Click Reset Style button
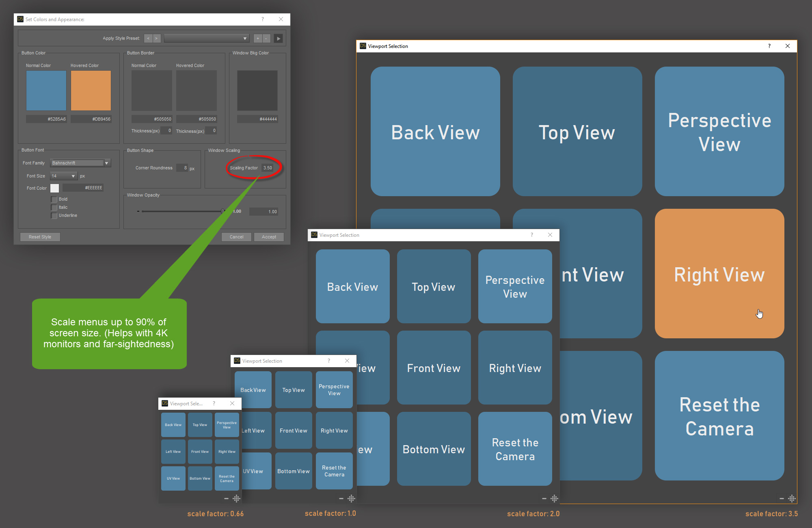 [x=40, y=237]
